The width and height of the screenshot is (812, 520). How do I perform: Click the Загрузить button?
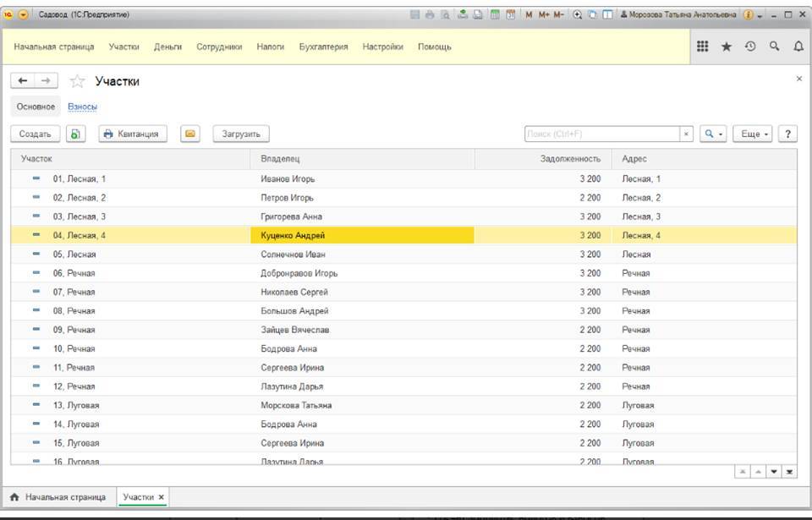pos(241,134)
